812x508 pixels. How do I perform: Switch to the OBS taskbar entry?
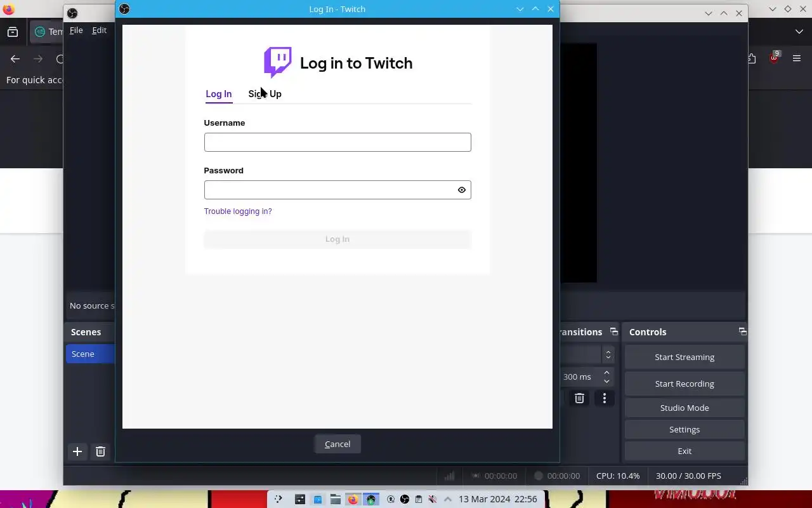click(370, 499)
